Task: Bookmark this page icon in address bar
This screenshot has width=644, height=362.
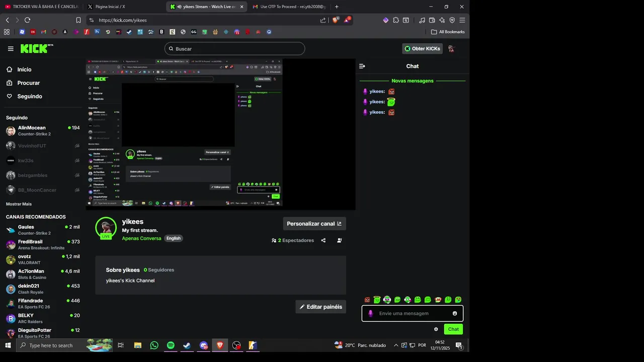Action: [x=78, y=20]
